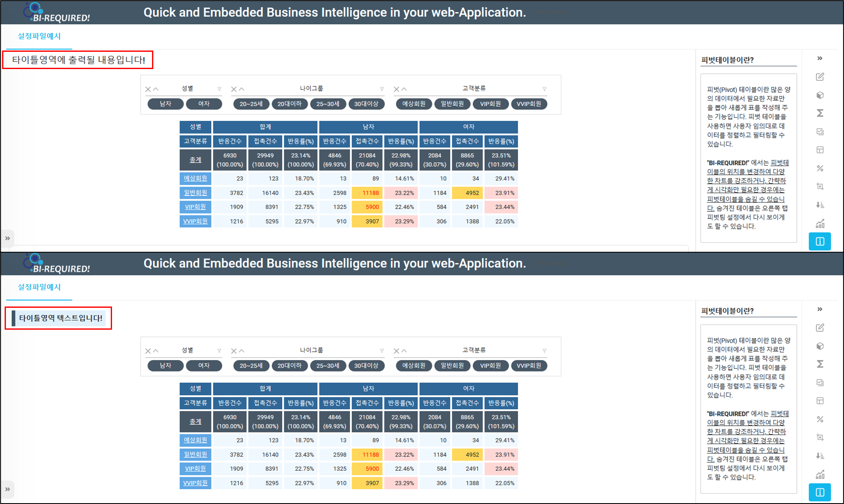The width and height of the screenshot is (844, 504).
Task: Open the chart icon in bottom screenshot
Action: pos(820,474)
